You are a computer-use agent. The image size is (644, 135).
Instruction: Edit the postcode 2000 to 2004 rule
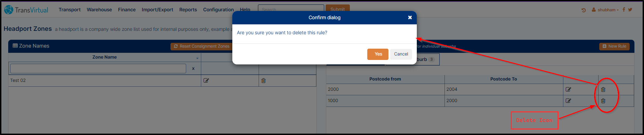point(568,89)
